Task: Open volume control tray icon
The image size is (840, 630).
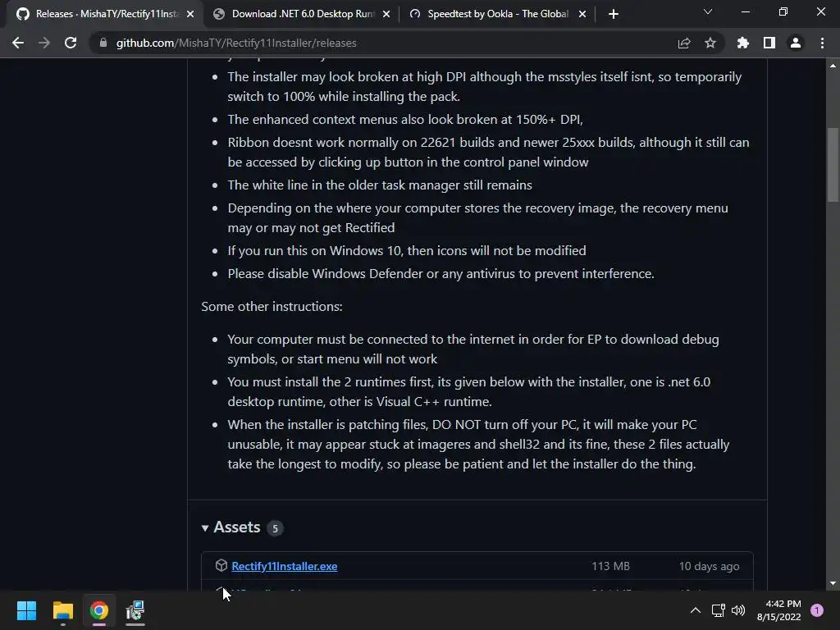Action: (738, 610)
